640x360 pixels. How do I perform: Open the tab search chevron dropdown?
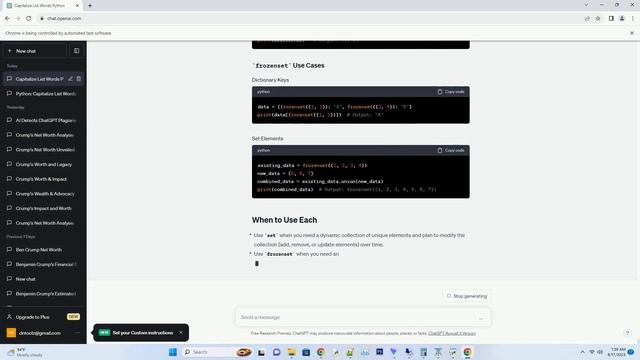[586, 5]
